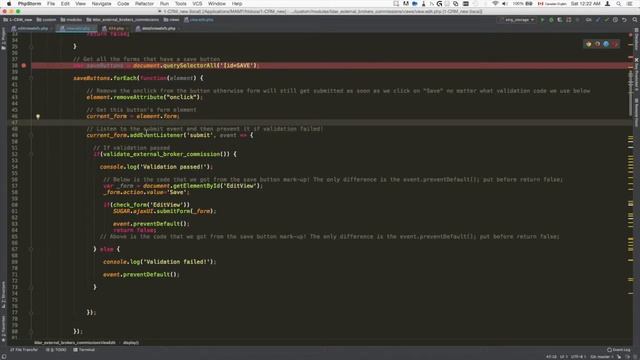The width and height of the screenshot is (640, 360).
Task: Switch to editviewdefs.php tab
Action: pos(31,28)
